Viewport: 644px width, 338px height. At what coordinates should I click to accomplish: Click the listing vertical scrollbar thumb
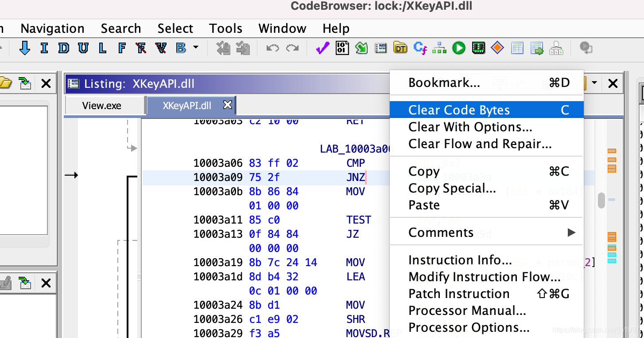click(601, 200)
